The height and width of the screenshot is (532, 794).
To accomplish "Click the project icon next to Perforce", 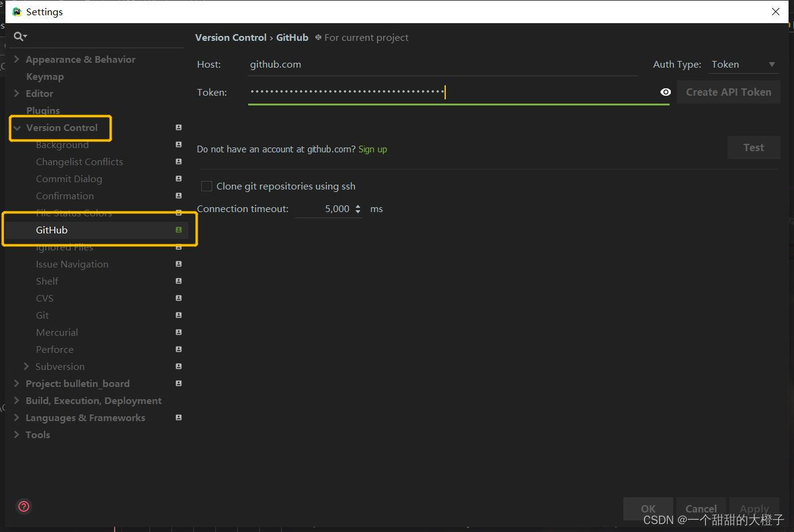I will tap(179, 349).
